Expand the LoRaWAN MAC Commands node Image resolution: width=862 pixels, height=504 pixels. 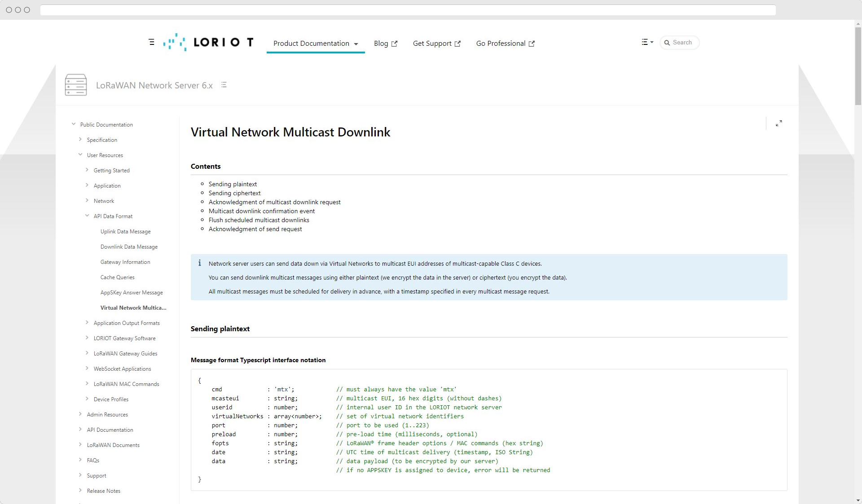pos(87,384)
